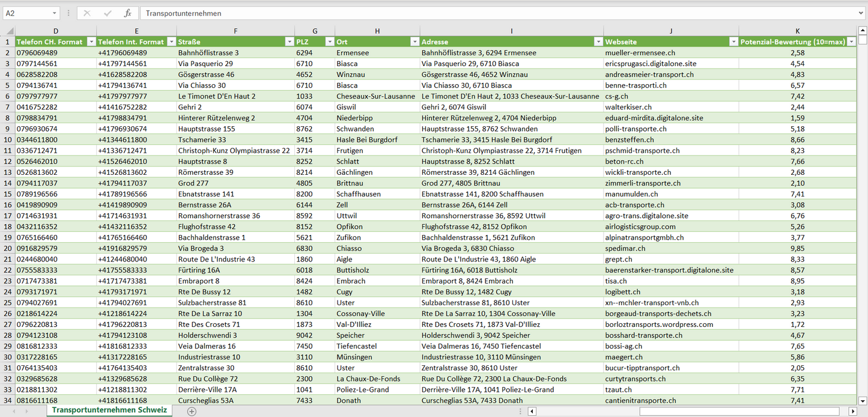Open the PLZ column filter dropdown
This screenshot has height=417, width=868.
pyautogui.click(x=329, y=42)
